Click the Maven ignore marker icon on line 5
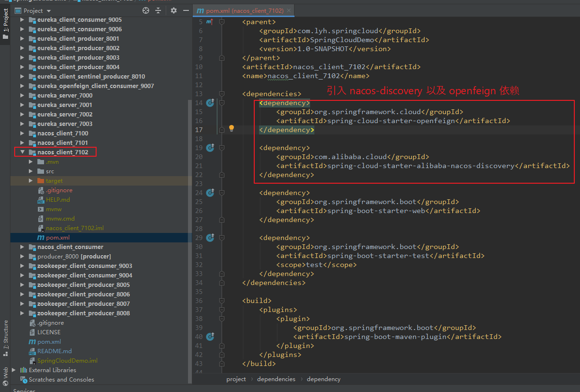Screen dimensions: 580x392 point(210,21)
